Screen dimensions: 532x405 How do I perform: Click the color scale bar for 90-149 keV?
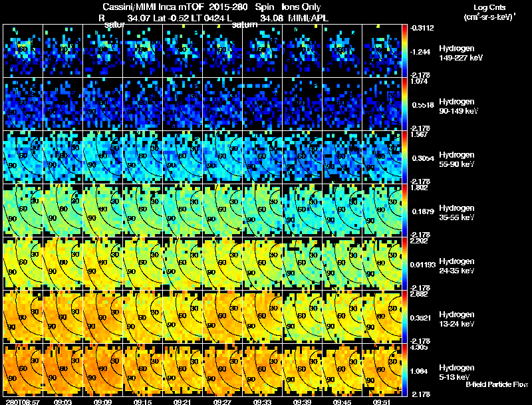coord(404,104)
